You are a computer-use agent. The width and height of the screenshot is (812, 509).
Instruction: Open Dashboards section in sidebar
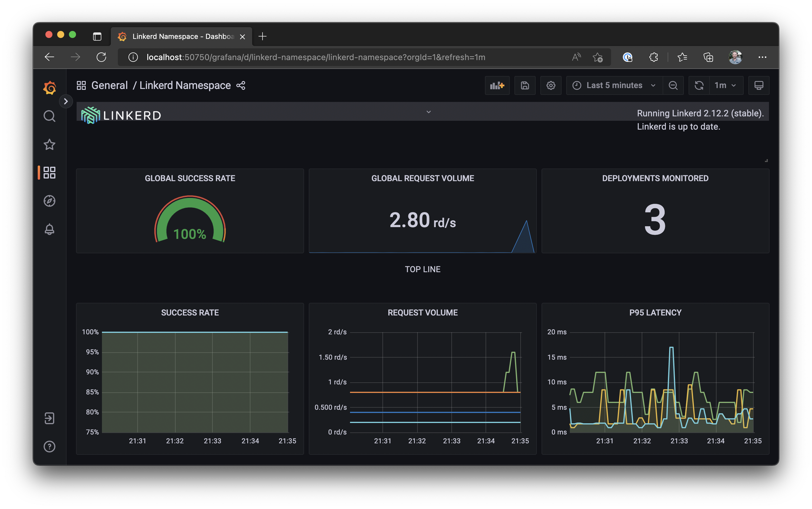tap(49, 173)
